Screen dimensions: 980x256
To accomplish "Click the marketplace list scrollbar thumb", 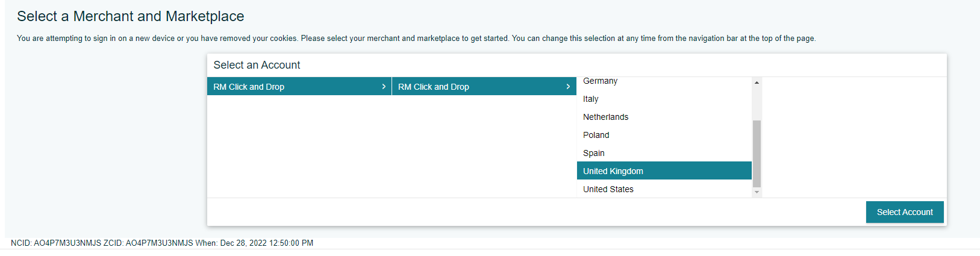I will (x=757, y=154).
